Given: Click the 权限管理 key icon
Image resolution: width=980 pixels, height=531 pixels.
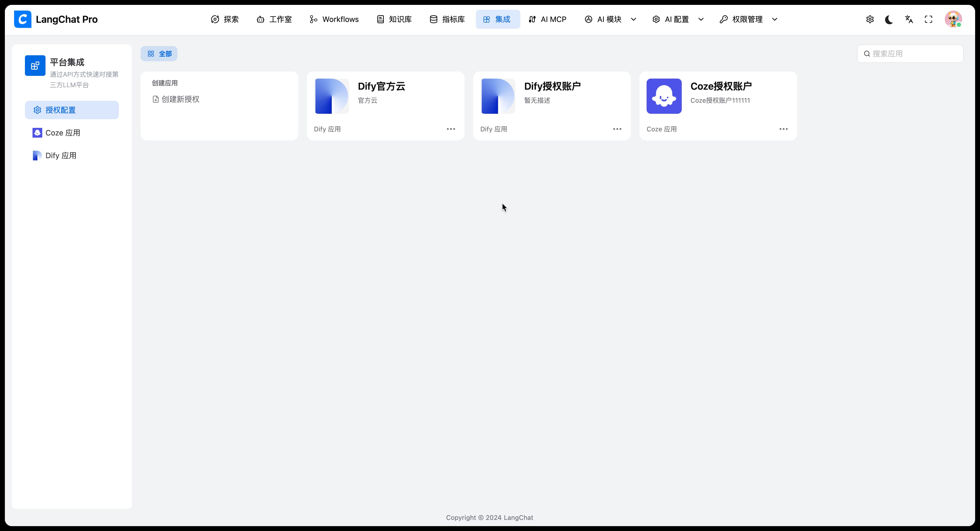Looking at the screenshot, I should click(x=723, y=20).
